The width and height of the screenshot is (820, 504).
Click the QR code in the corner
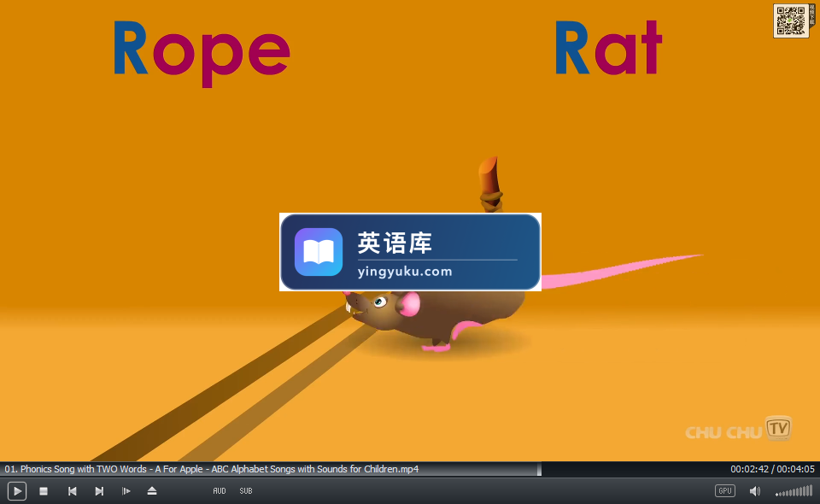click(x=791, y=21)
